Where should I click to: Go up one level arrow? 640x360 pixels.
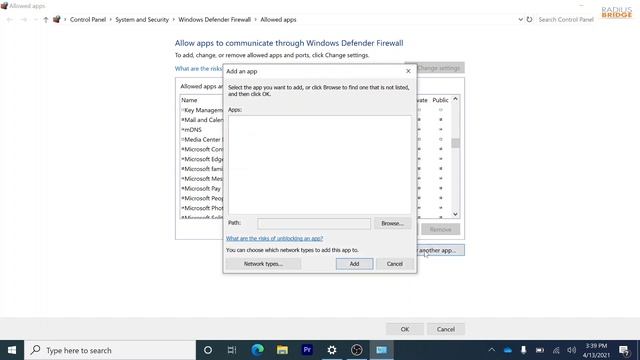(x=46, y=20)
